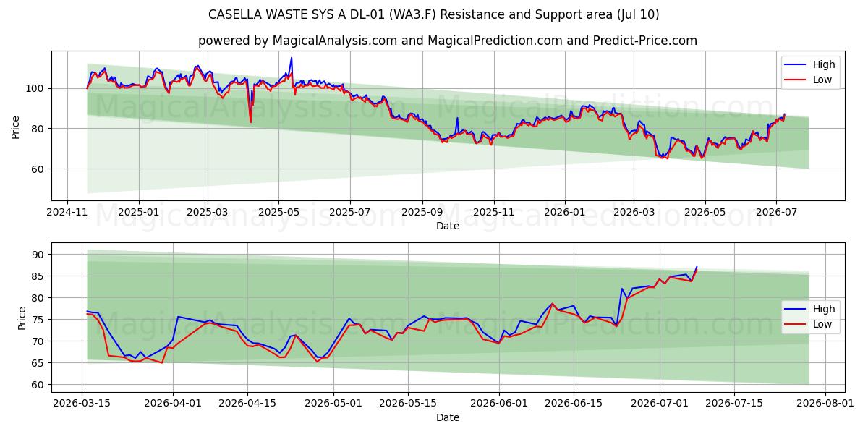Click the upper chart x-axis label 2025-07
This screenshot has width=868, height=434.
[x=350, y=213]
